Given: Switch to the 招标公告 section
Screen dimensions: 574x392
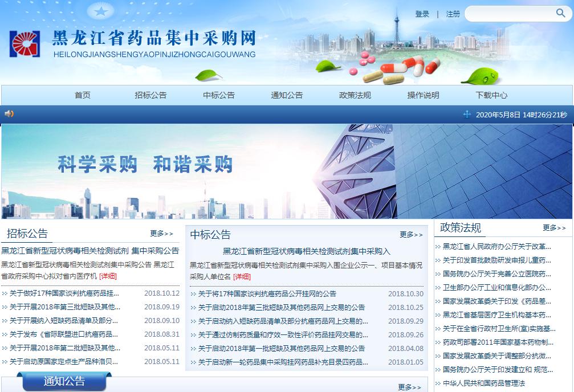Looking at the screenshot, I should (150, 95).
